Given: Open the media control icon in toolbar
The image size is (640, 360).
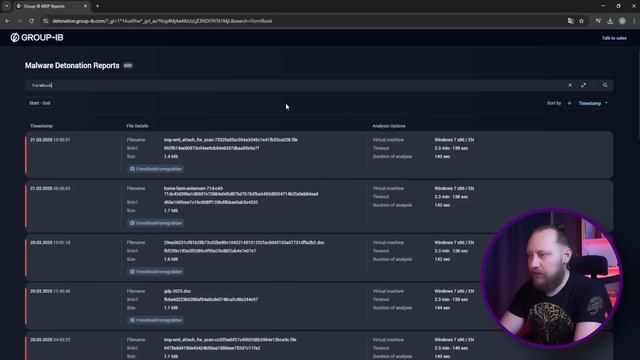Looking at the screenshot, I should (598, 21).
